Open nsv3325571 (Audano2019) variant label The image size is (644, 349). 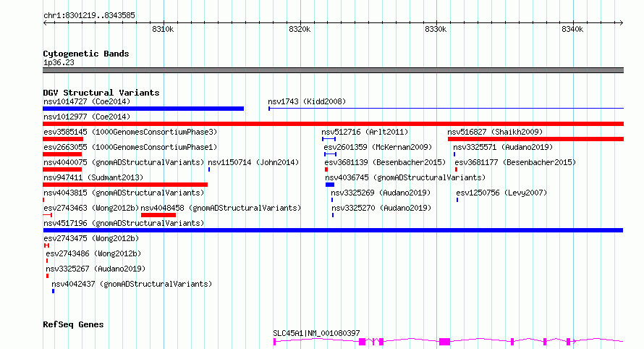click(x=503, y=147)
